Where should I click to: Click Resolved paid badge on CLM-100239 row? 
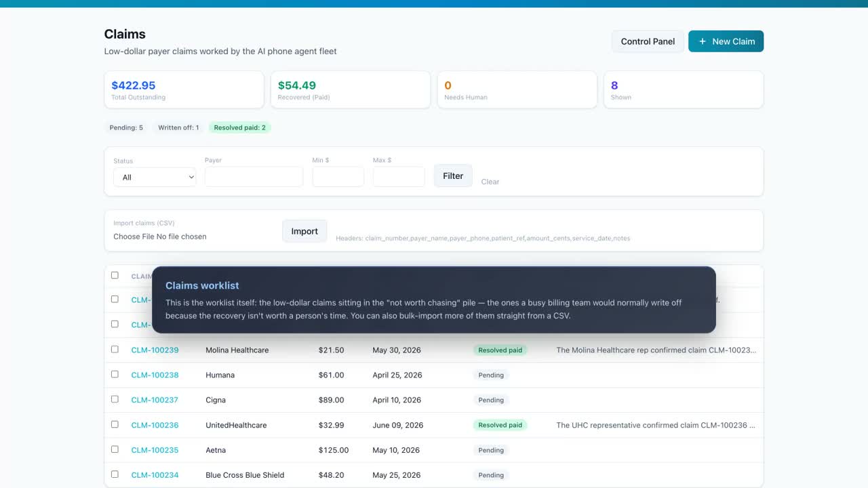coord(500,350)
